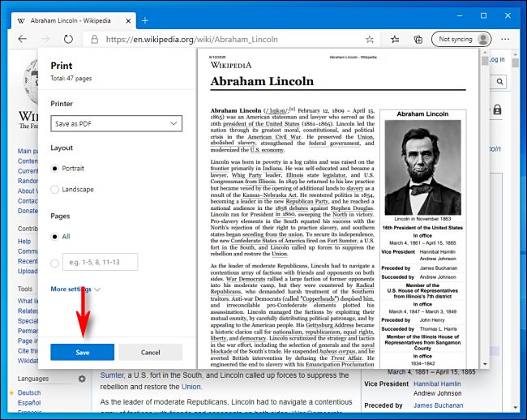Open the Deutsch language link

pyautogui.click(x=29, y=392)
